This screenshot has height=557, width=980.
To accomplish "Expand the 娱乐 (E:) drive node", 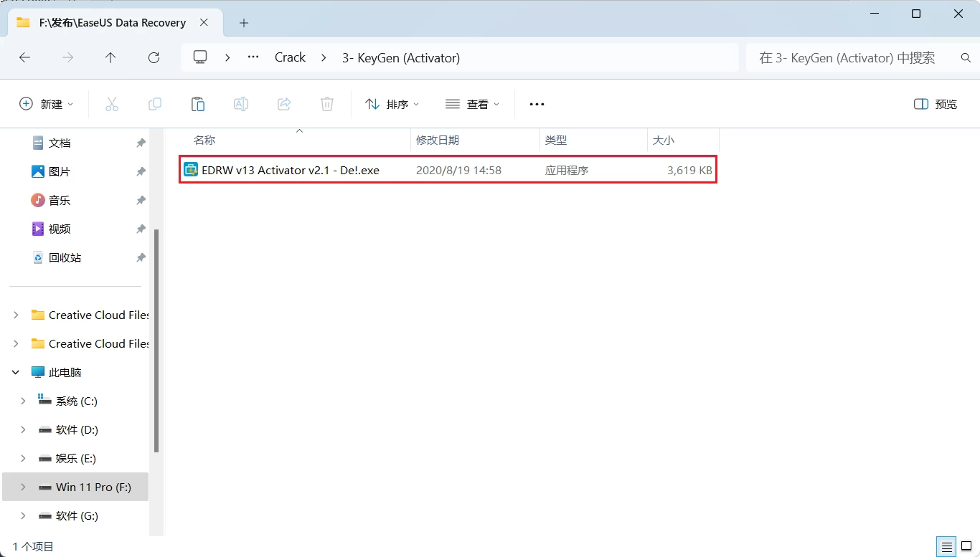I will 23,459.
